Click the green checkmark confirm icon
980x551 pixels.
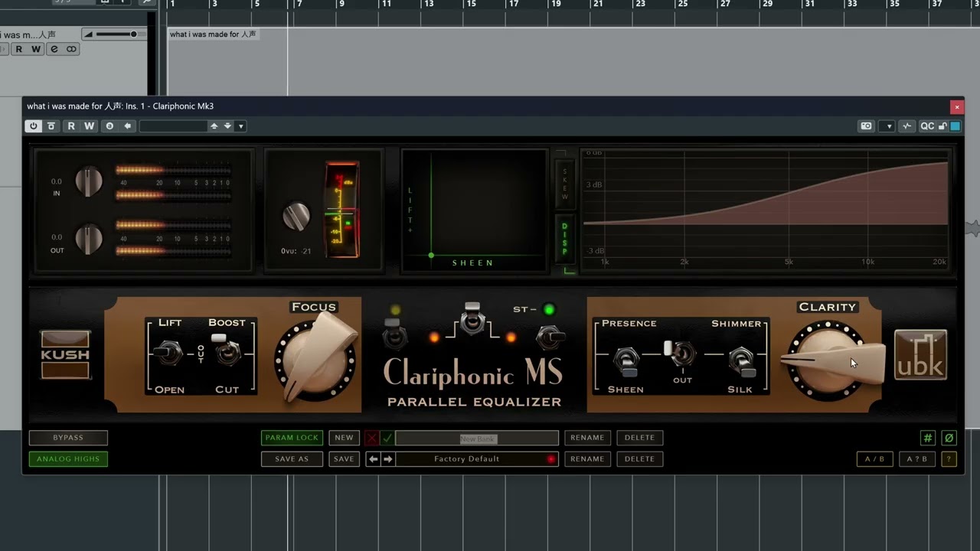coord(387,439)
